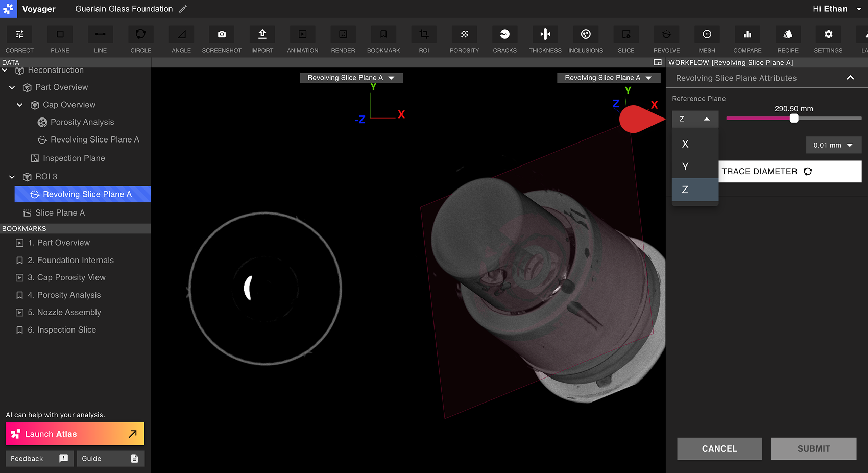Open the Thickness tool
The height and width of the screenshot is (473, 868).
tap(545, 40)
